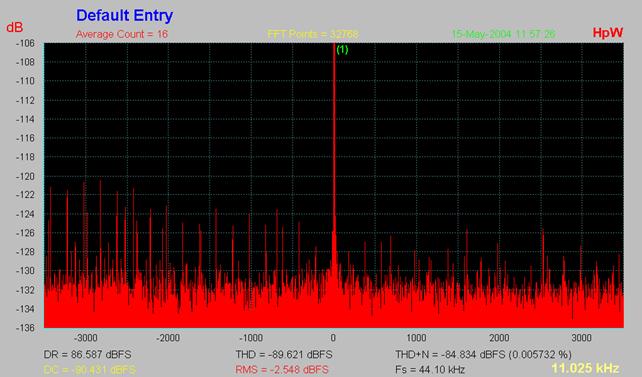Screen dimensions: 642x377
Task: Click the 'THD+N = -84.834 dBFS' readout
Action: [x=450, y=354]
